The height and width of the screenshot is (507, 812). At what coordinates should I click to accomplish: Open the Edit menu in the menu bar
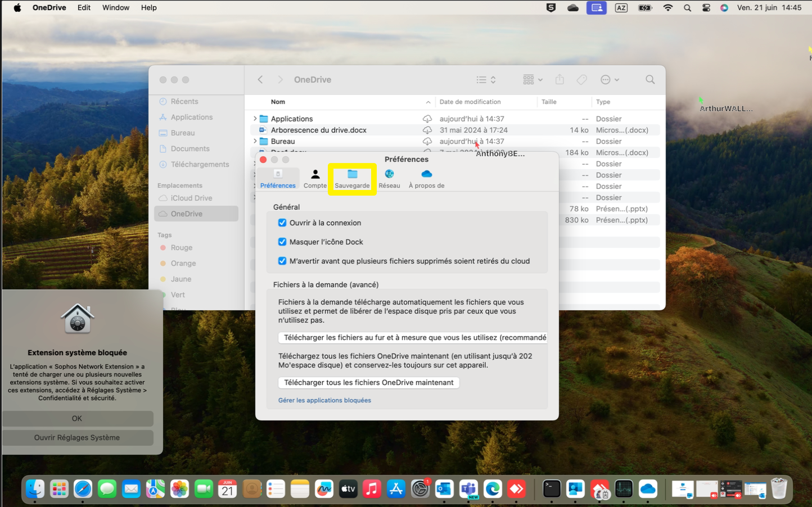point(84,8)
